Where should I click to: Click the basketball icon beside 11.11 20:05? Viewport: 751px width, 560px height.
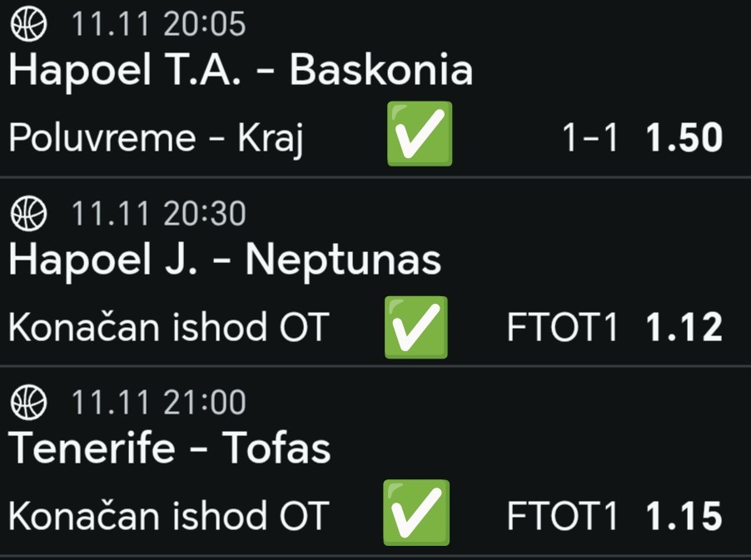(x=29, y=24)
